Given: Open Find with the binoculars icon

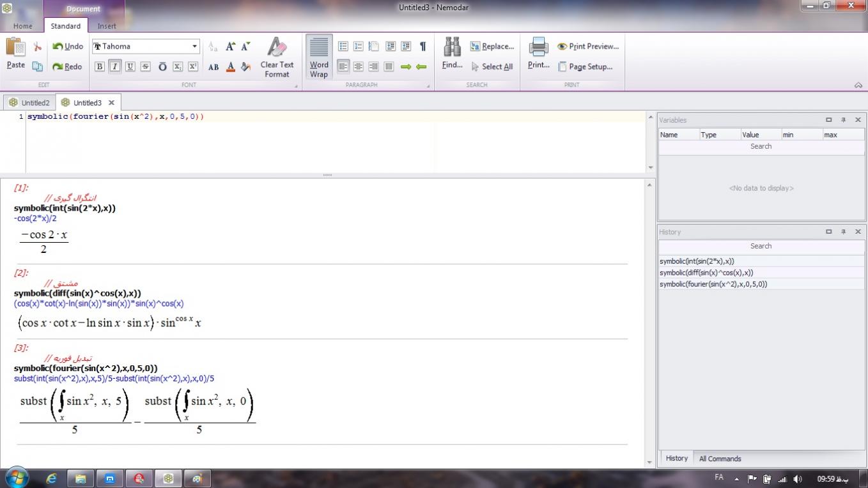Looking at the screenshot, I should 452,49.
